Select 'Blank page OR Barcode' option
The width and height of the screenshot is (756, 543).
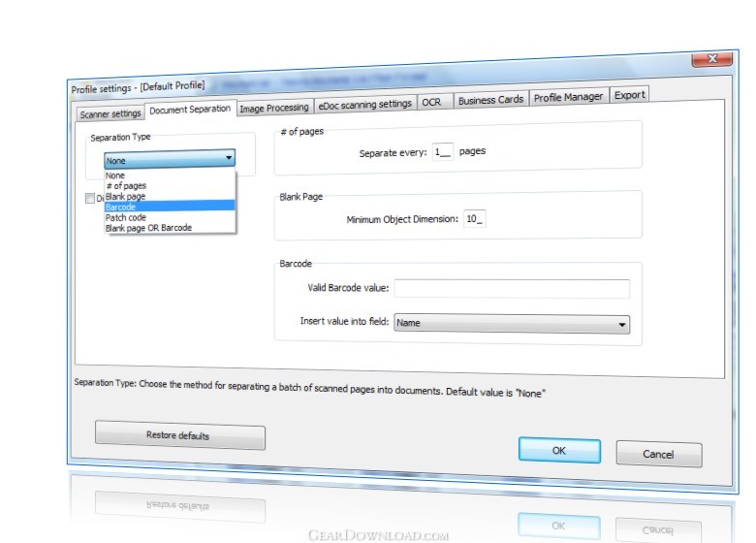pos(170,228)
